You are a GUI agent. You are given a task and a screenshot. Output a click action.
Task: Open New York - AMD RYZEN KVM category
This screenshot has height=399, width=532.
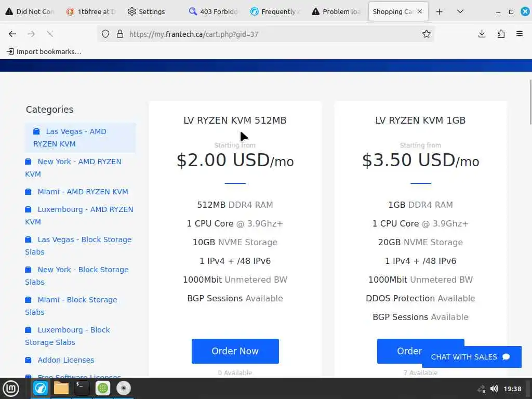pyautogui.click(x=73, y=168)
